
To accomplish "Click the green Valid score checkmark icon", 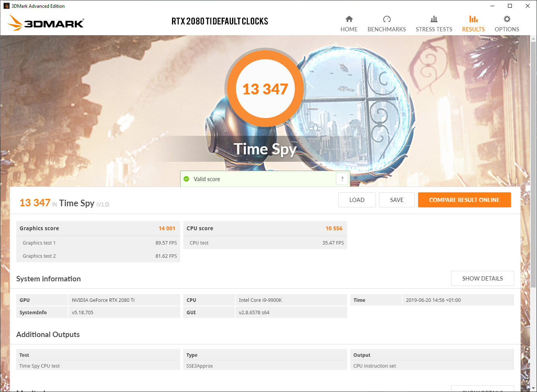I will [186, 179].
